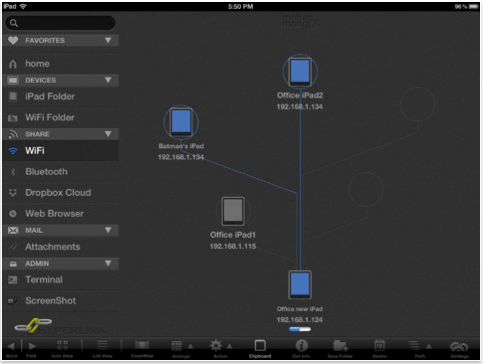Click the 'Office iPad2' label
Screen dimensions: 483x364
(300, 95)
